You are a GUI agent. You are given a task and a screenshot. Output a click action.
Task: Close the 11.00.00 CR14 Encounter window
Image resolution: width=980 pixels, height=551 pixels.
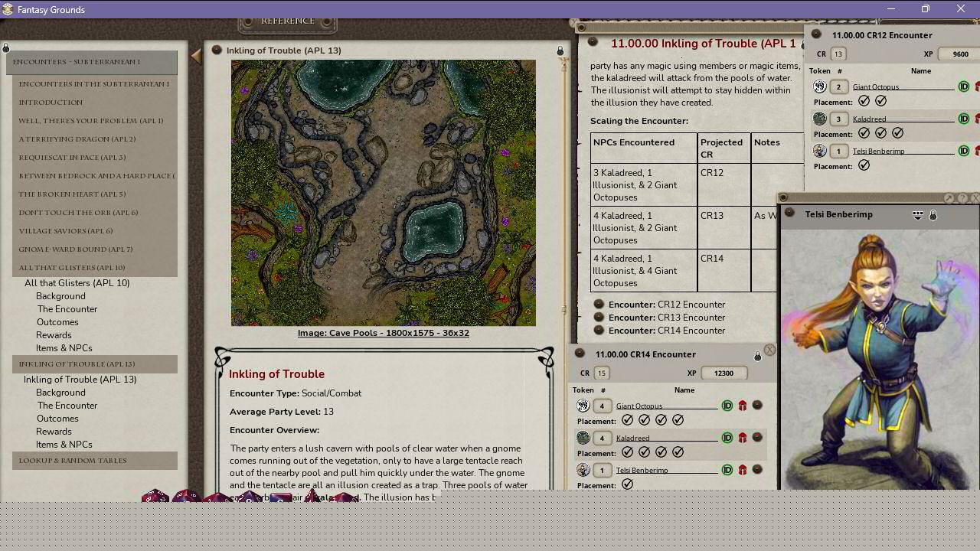(769, 350)
